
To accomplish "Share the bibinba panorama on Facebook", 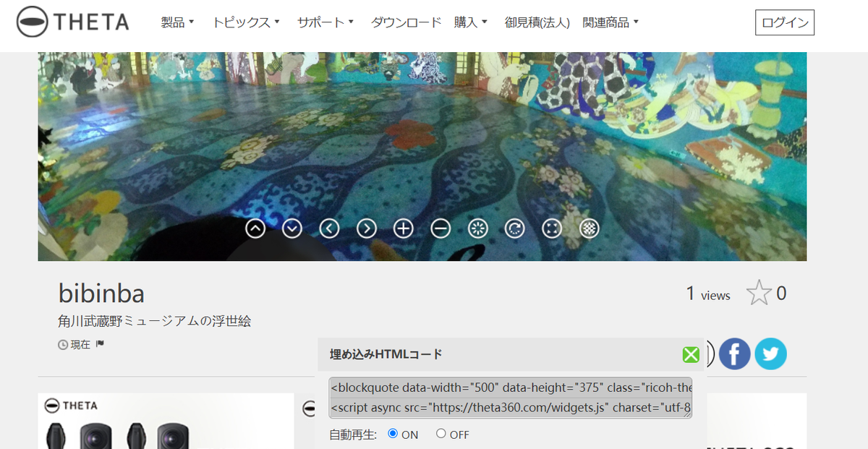I will tap(735, 354).
